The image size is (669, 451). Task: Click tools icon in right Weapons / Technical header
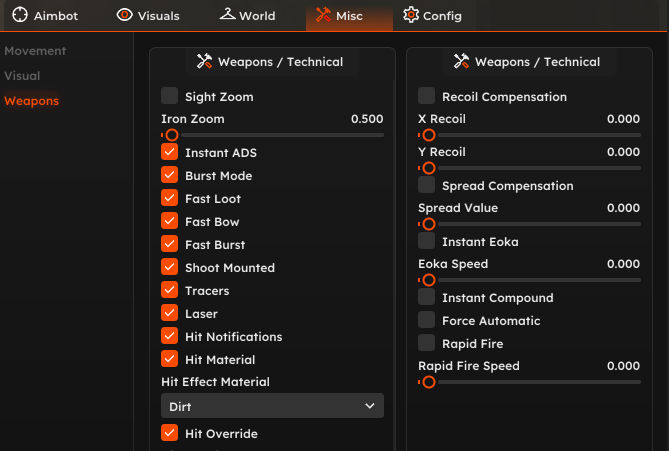pos(461,61)
